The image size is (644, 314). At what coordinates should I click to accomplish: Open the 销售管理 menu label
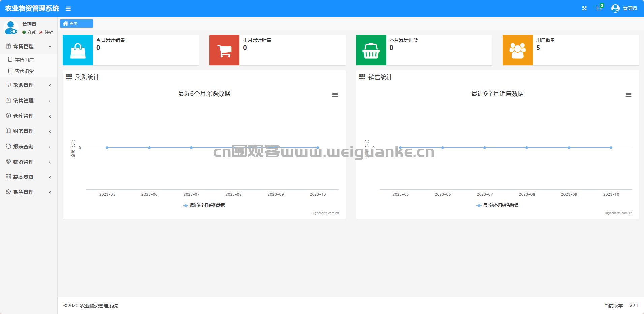[23, 100]
